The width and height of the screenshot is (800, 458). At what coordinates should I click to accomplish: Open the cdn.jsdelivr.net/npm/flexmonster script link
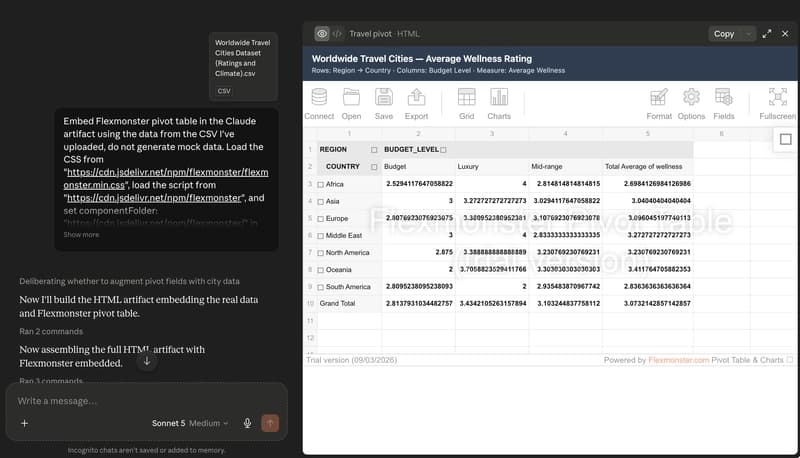(154, 198)
